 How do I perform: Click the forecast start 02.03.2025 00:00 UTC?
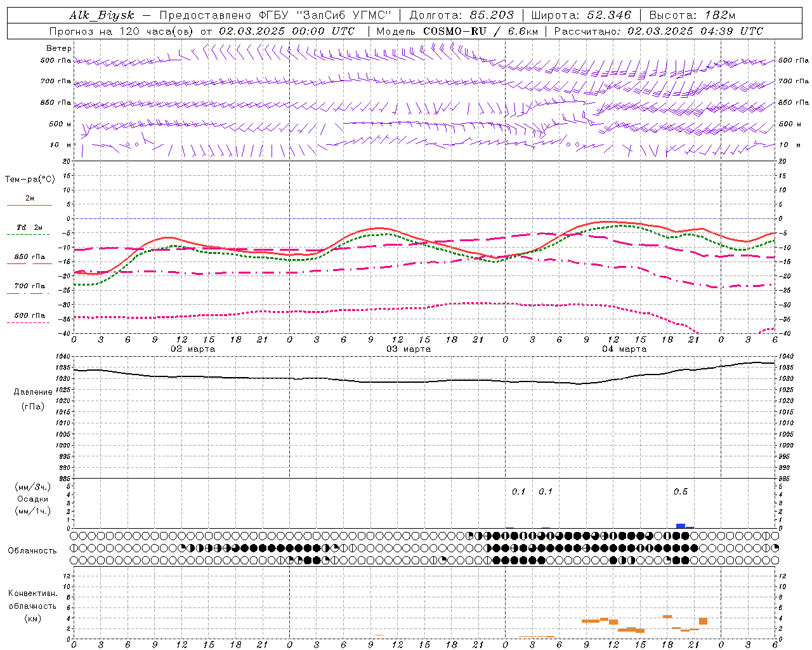tap(287, 31)
